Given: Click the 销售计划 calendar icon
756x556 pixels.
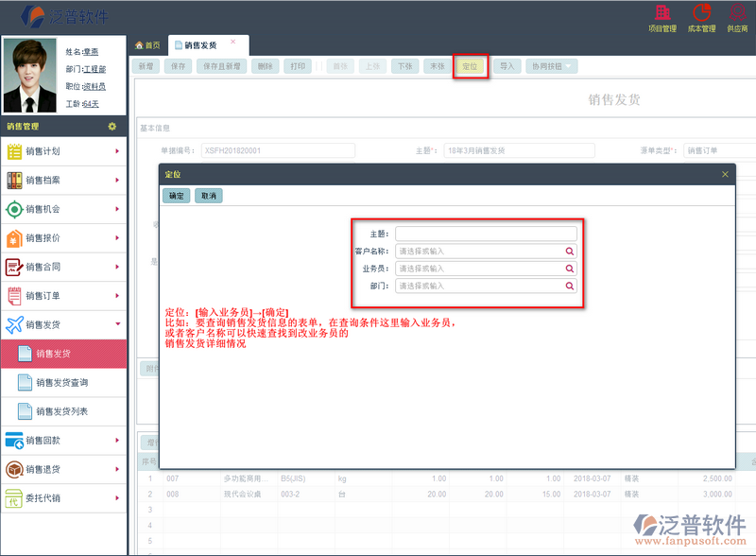Looking at the screenshot, I should tap(14, 151).
